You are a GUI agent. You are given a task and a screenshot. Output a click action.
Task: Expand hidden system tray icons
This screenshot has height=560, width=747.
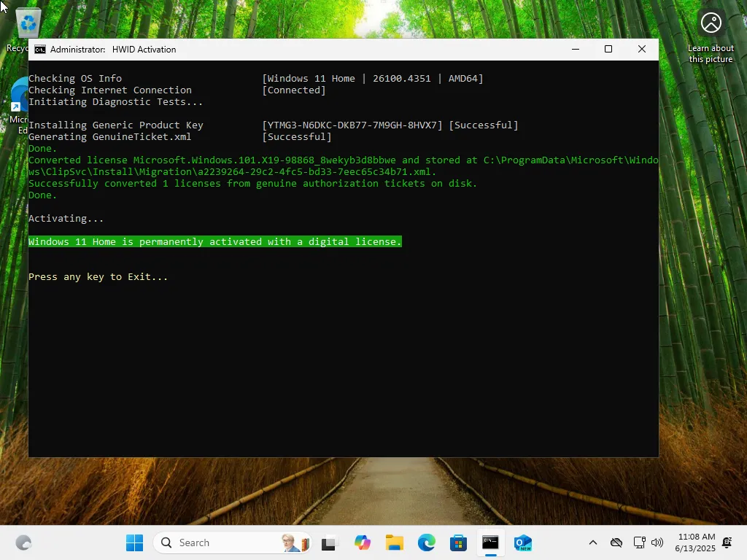[x=592, y=542]
